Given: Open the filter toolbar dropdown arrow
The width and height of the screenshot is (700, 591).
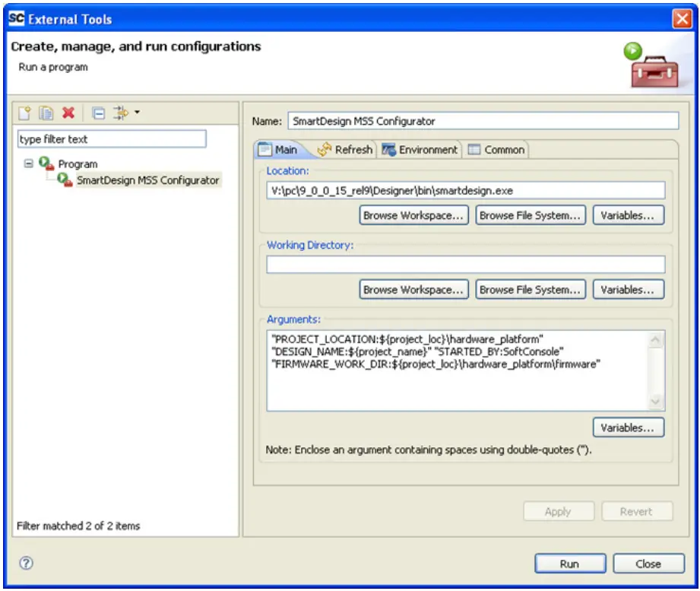Looking at the screenshot, I should [x=135, y=111].
